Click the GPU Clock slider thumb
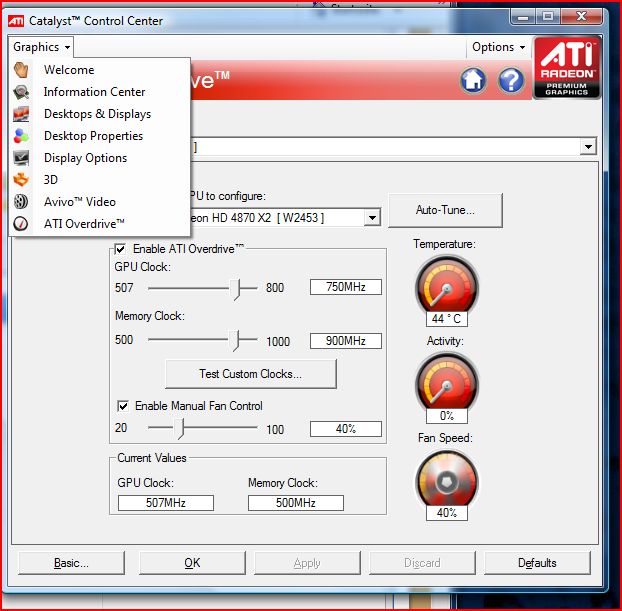This screenshot has width=622, height=611. (236, 289)
